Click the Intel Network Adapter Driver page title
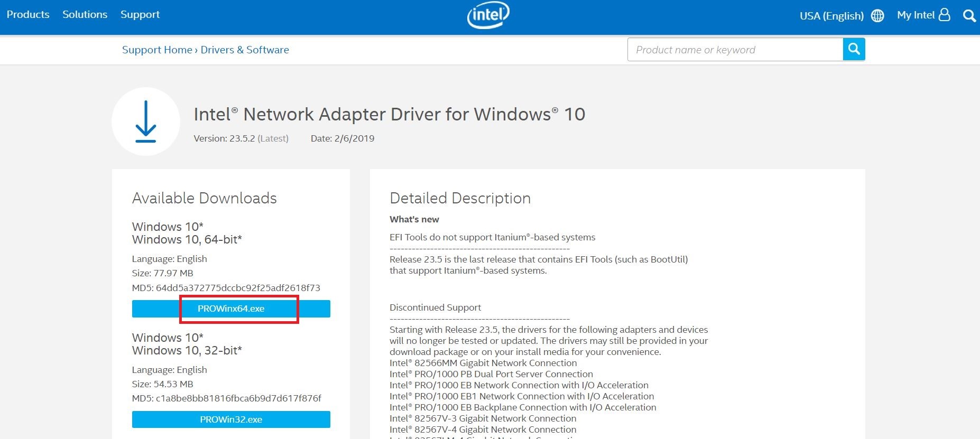The height and width of the screenshot is (439, 980). pyautogui.click(x=389, y=114)
